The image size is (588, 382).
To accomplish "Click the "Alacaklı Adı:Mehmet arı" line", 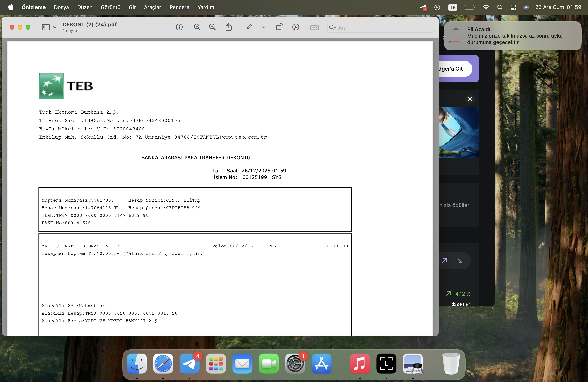I will [75, 306].
